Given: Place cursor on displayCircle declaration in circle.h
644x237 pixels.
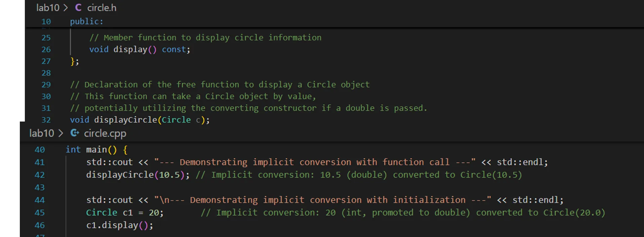Looking at the screenshot, I should coord(125,120).
